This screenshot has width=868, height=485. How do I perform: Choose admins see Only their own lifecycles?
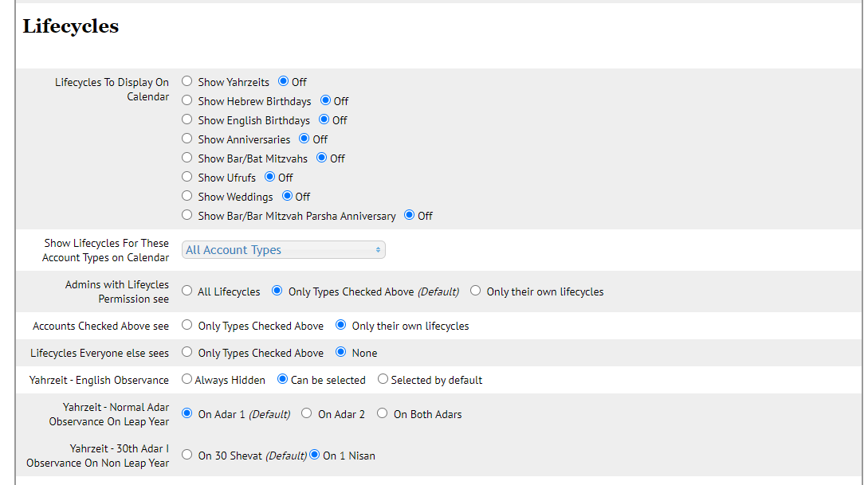tap(476, 291)
